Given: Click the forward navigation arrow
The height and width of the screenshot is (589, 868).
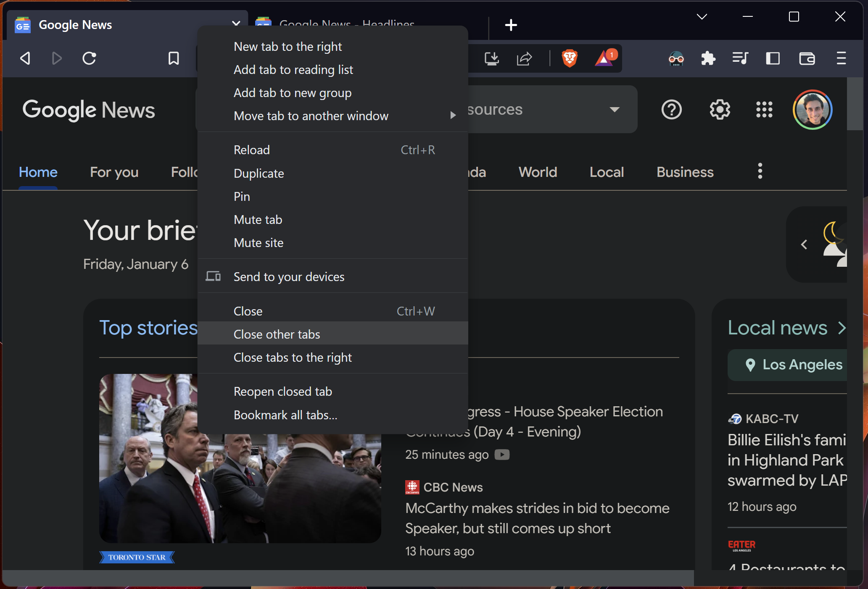Looking at the screenshot, I should pos(57,58).
